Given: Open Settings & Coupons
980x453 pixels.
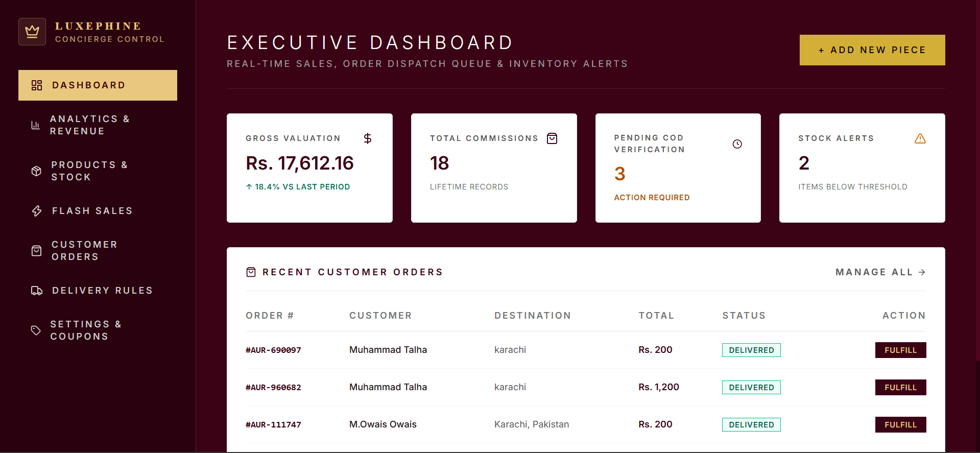Looking at the screenshot, I should click(98, 330).
